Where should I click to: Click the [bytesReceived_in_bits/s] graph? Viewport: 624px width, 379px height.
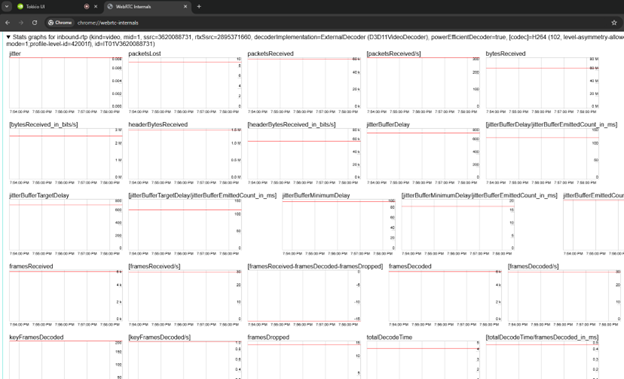tap(66, 153)
